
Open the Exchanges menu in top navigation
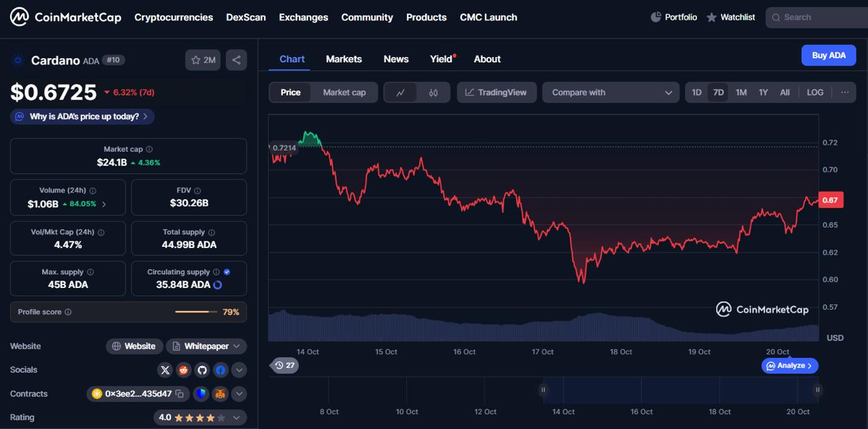[303, 17]
